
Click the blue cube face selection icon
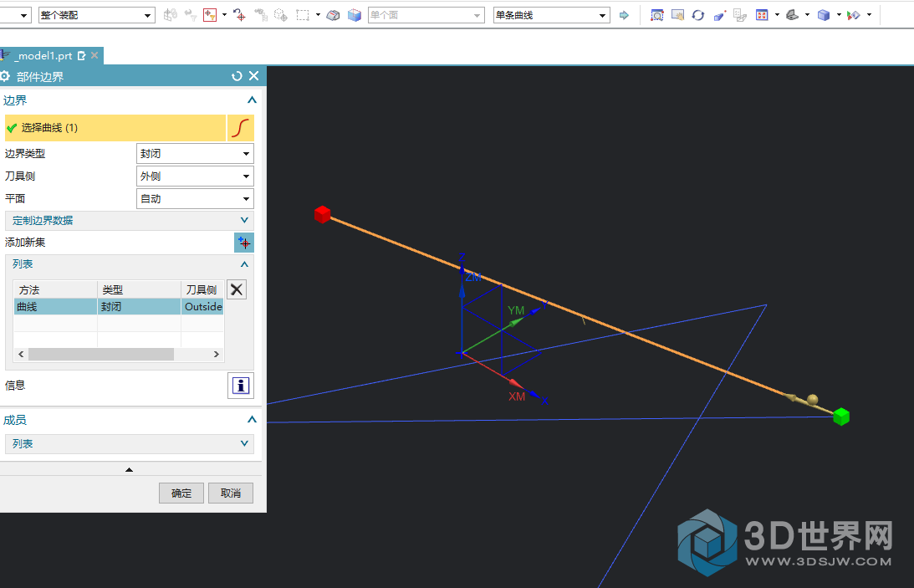(x=355, y=15)
